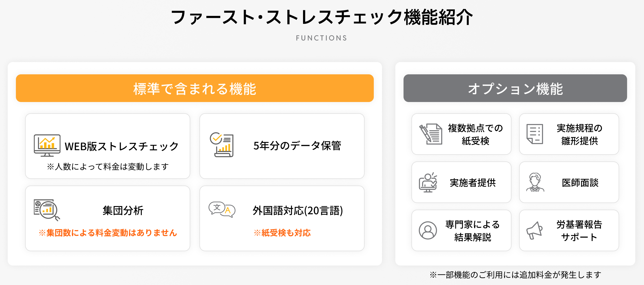Image resolution: width=644 pixels, height=285 pixels.
Task: Click the 5年分のデータ保管 document icon
Action: pos(222,145)
